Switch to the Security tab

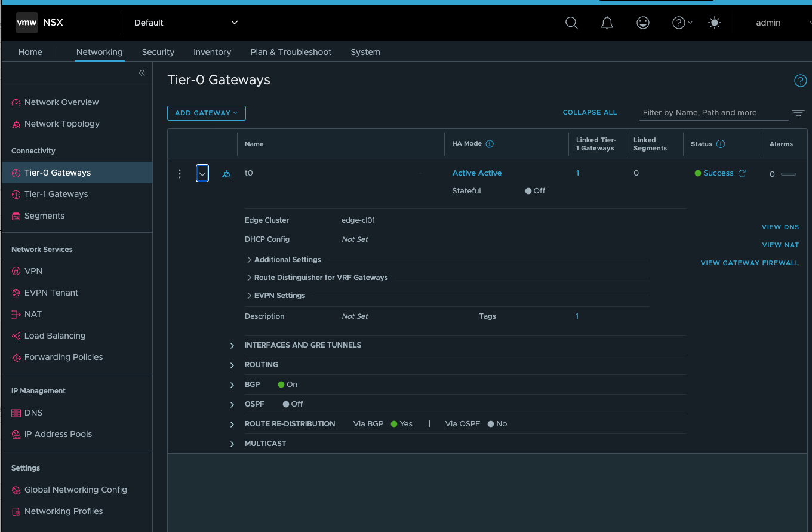(158, 52)
